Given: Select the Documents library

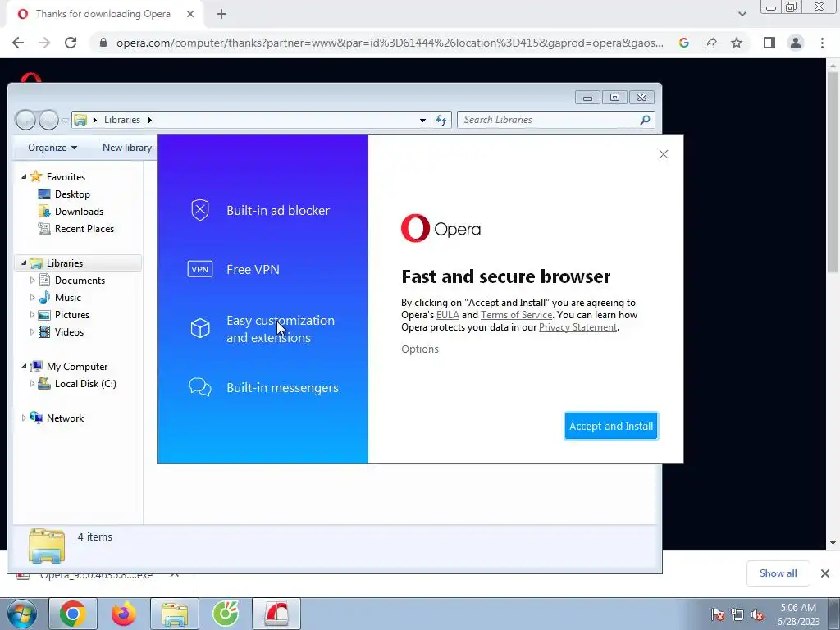Looking at the screenshot, I should (x=80, y=281).
